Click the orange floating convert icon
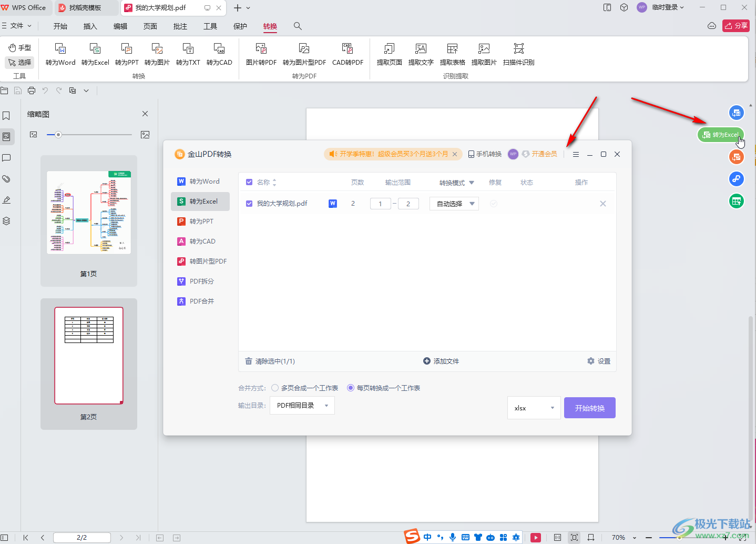The height and width of the screenshot is (544, 756). [x=736, y=156]
